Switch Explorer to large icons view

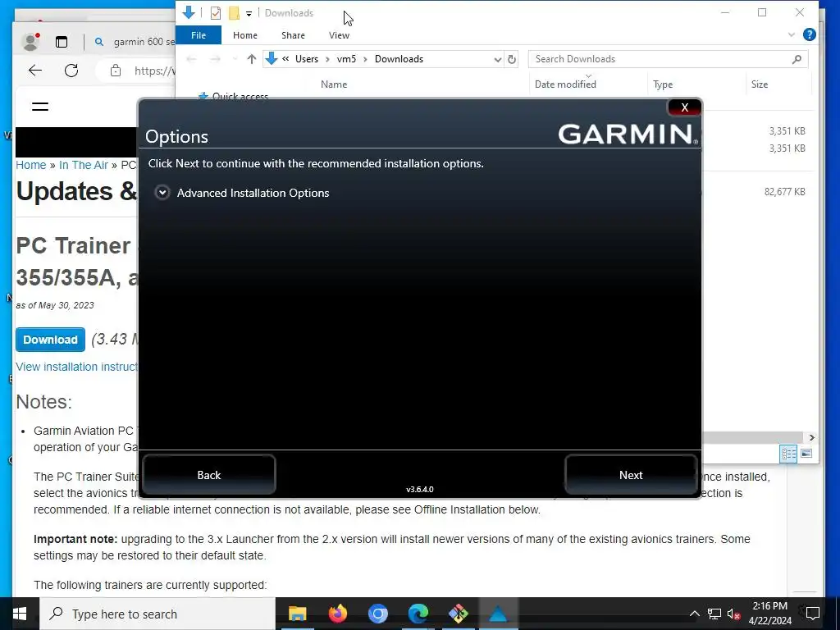(x=806, y=454)
